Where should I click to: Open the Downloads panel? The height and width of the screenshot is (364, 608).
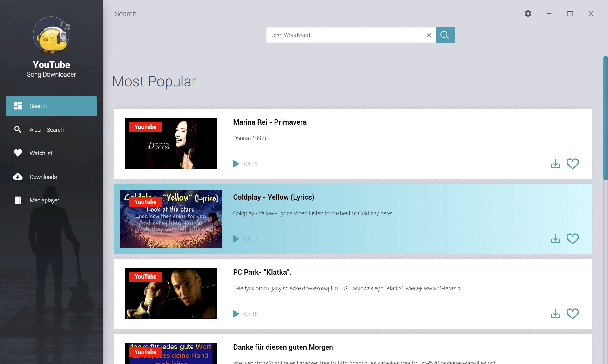(43, 176)
